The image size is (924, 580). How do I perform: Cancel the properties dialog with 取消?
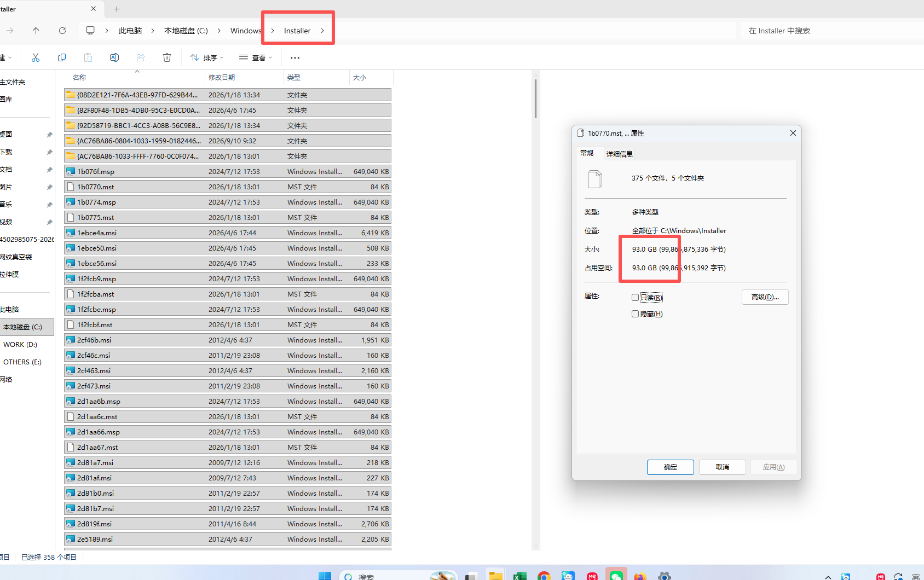723,467
